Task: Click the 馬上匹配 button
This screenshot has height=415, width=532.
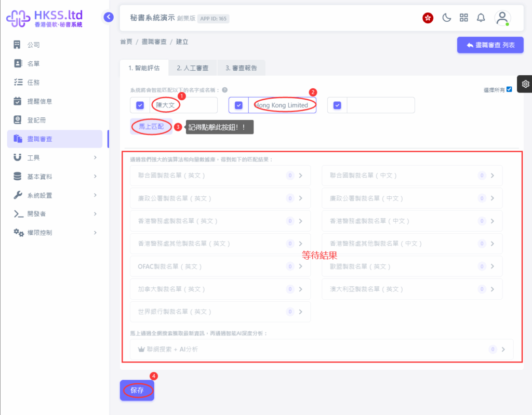Action: (151, 126)
